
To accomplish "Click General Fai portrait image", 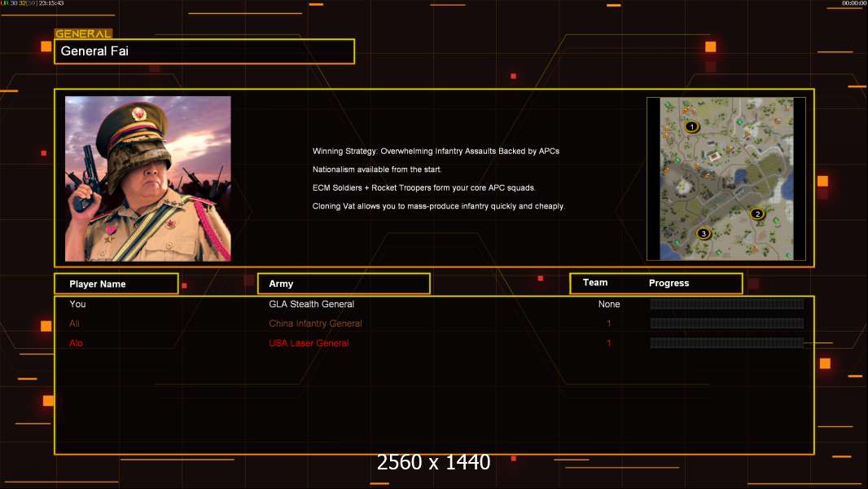I will click(148, 178).
